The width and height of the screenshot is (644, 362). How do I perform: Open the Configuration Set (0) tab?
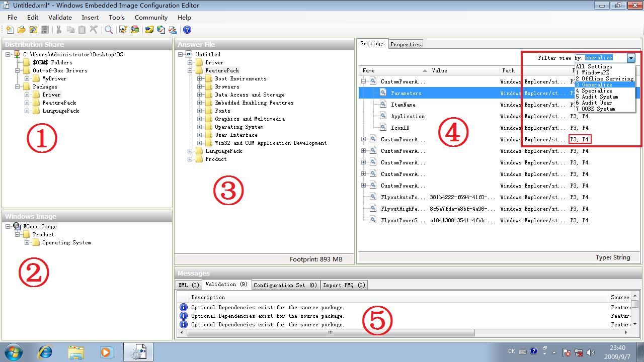[285, 285]
